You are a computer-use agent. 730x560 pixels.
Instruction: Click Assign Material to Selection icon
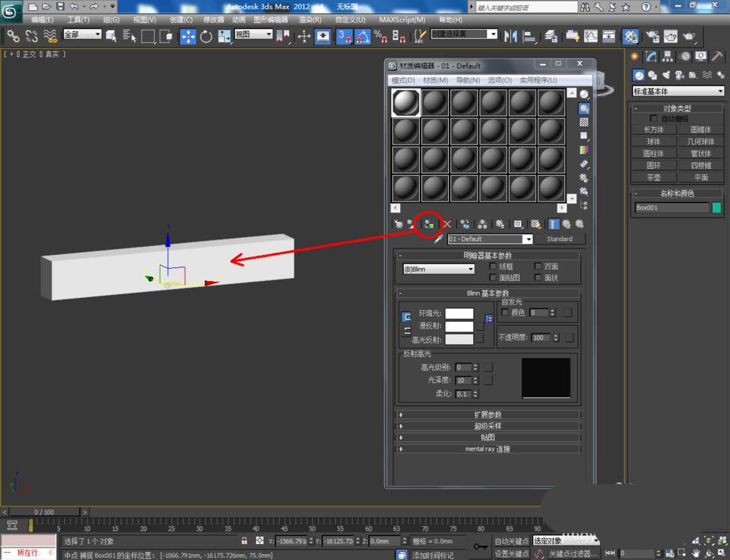pyautogui.click(x=429, y=224)
